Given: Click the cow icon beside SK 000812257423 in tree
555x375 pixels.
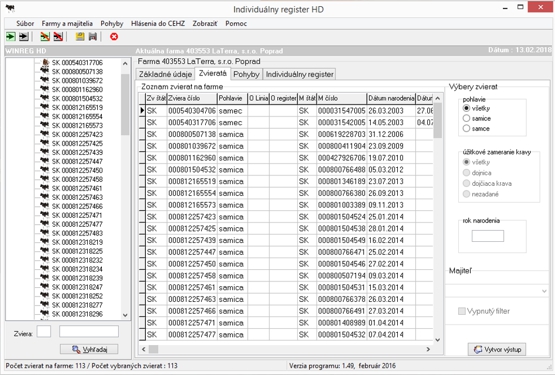Looking at the screenshot, I should pyautogui.click(x=44, y=134).
